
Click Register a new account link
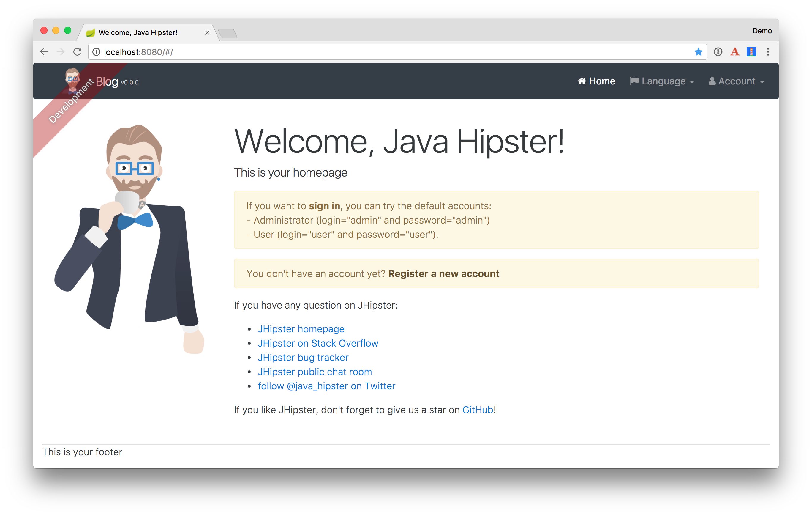(x=443, y=274)
